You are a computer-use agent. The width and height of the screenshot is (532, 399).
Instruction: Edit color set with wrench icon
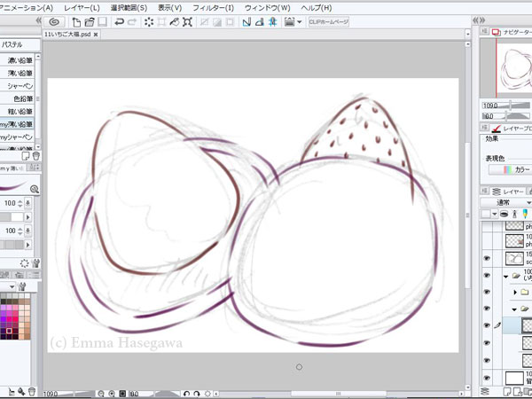[22, 286]
